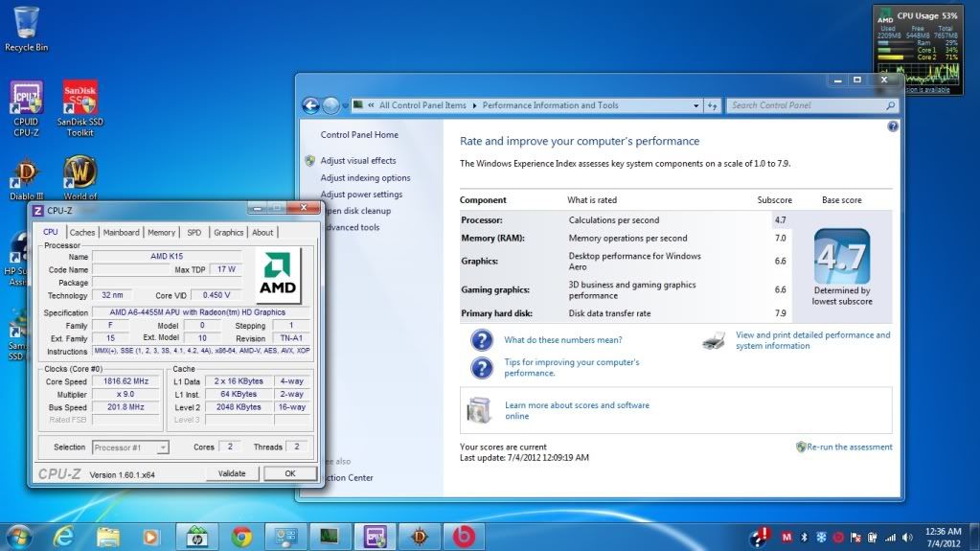The width and height of the screenshot is (980, 551).
Task: Click question icon beside What do these numbers mean
Action: 481,340
